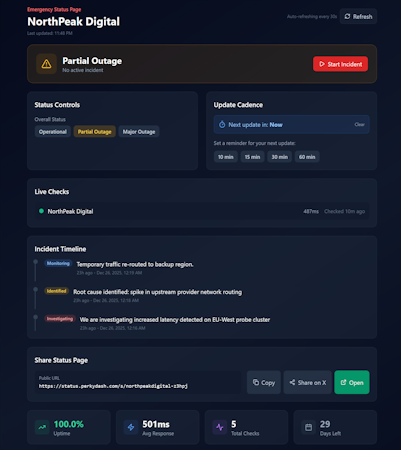Screen dimensions: 401x450
Task: Set overall status to Operational
Action: [x=53, y=132]
